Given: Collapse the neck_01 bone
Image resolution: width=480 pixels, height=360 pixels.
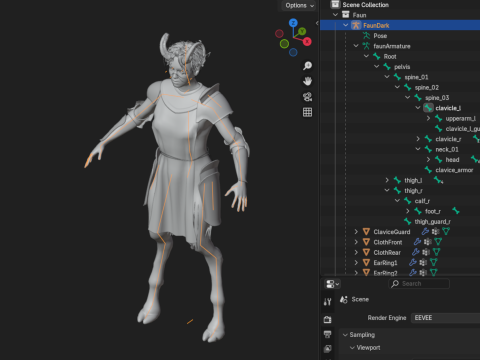Looking at the screenshot, I should coord(418,149).
